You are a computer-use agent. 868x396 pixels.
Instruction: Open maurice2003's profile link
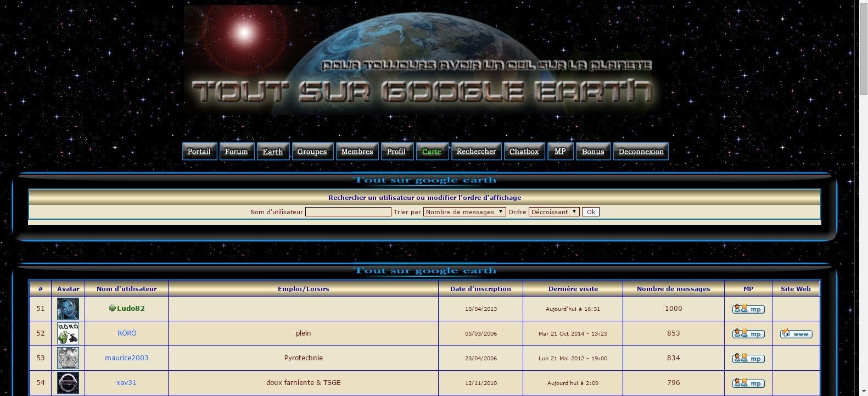coord(127,358)
